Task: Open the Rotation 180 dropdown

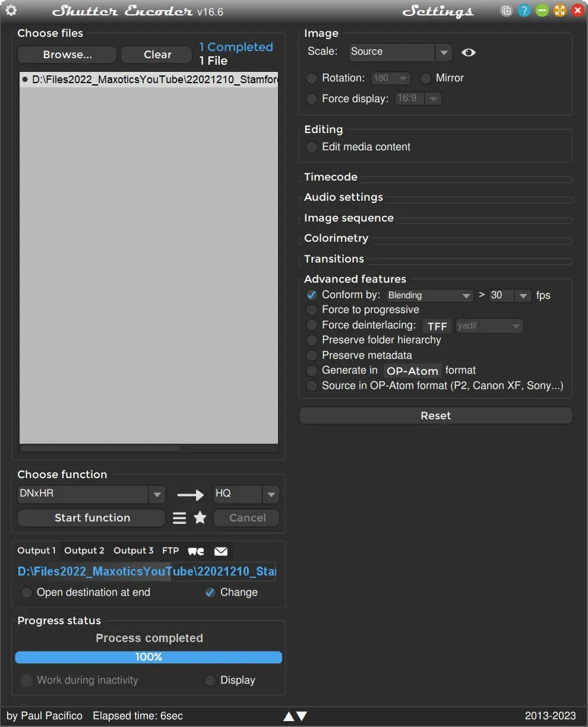Action: point(391,78)
